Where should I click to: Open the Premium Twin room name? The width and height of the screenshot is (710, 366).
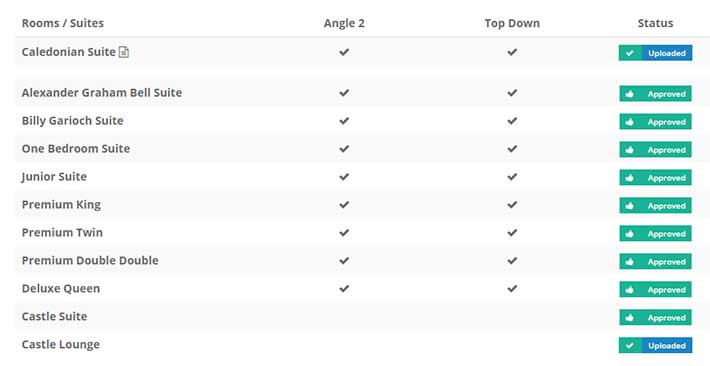[62, 232]
